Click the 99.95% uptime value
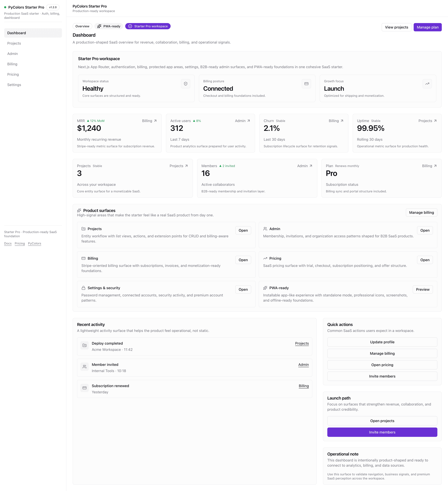This screenshot has height=491, width=448. [x=370, y=128]
